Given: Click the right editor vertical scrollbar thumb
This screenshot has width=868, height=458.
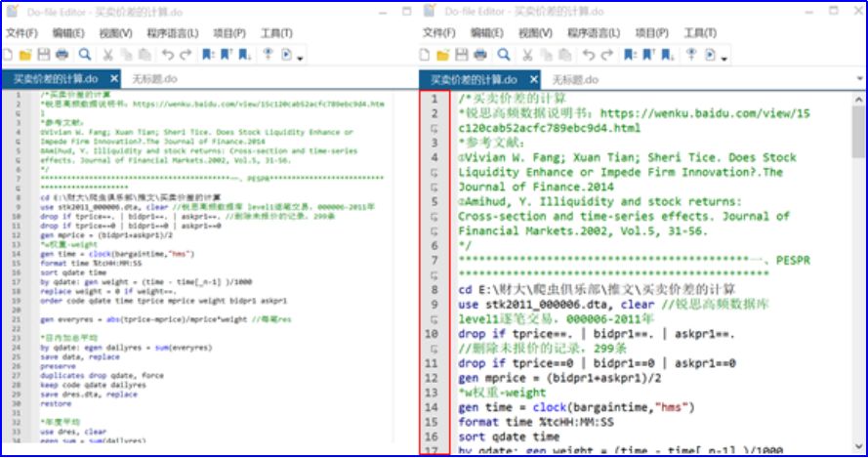Looking at the screenshot, I should tap(858, 132).
